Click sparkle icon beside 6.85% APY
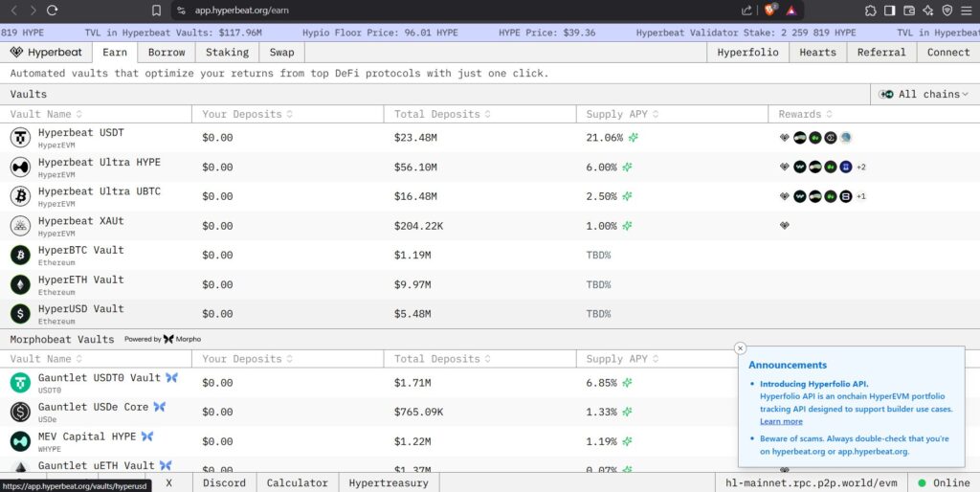 pyautogui.click(x=627, y=383)
